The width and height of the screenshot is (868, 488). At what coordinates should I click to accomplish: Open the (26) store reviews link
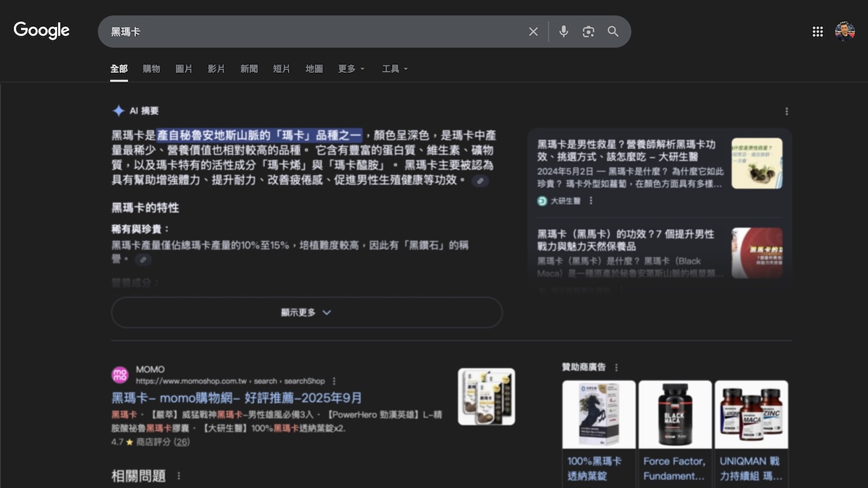pyautogui.click(x=181, y=442)
